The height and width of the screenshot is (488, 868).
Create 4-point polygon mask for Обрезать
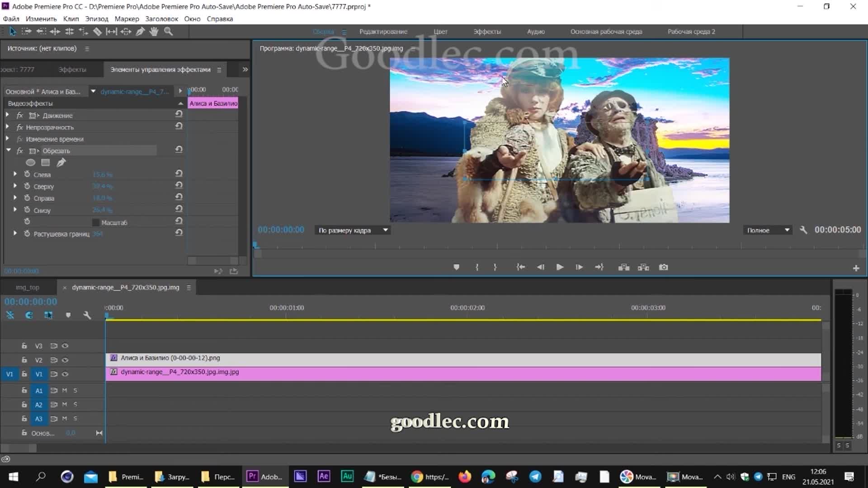(x=46, y=163)
